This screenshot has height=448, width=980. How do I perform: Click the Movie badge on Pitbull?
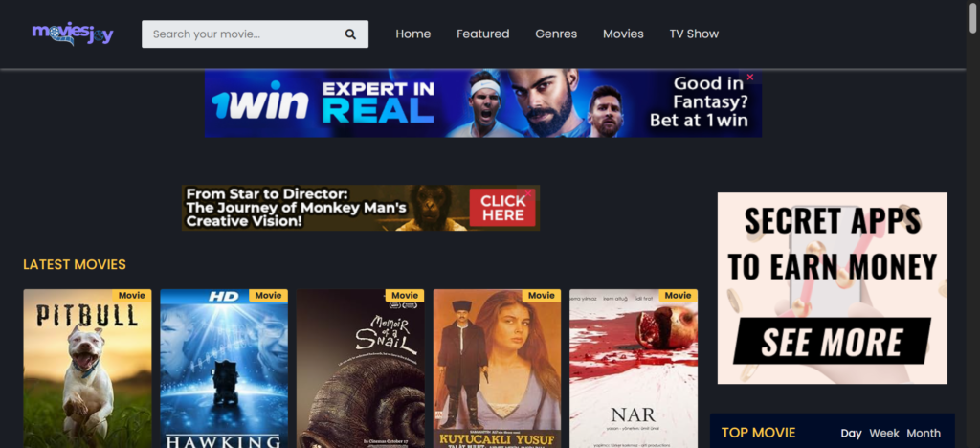tap(132, 296)
